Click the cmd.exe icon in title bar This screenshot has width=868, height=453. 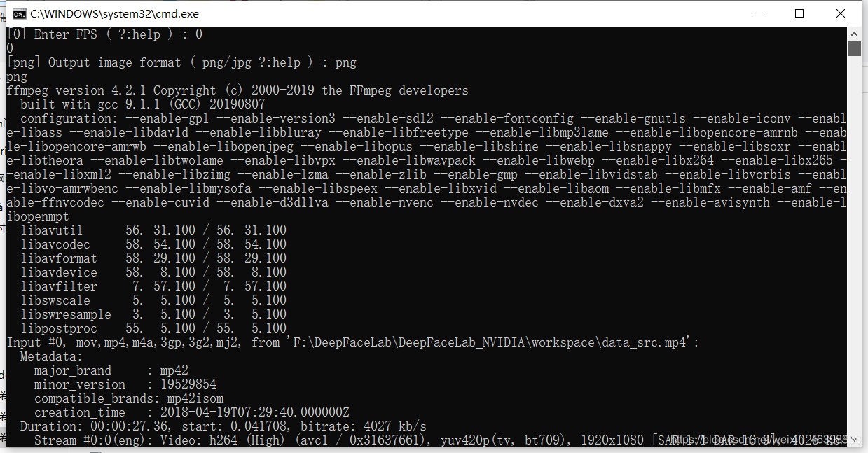[20, 13]
